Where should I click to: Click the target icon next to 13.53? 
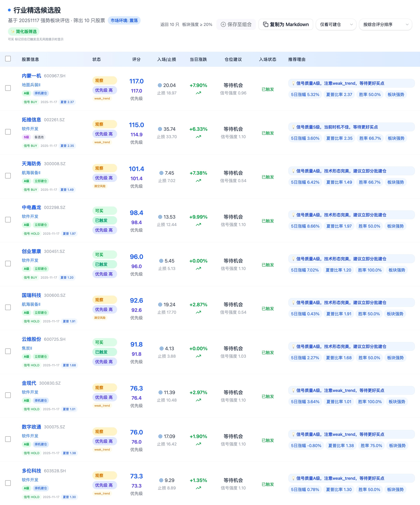[x=160, y=217]
